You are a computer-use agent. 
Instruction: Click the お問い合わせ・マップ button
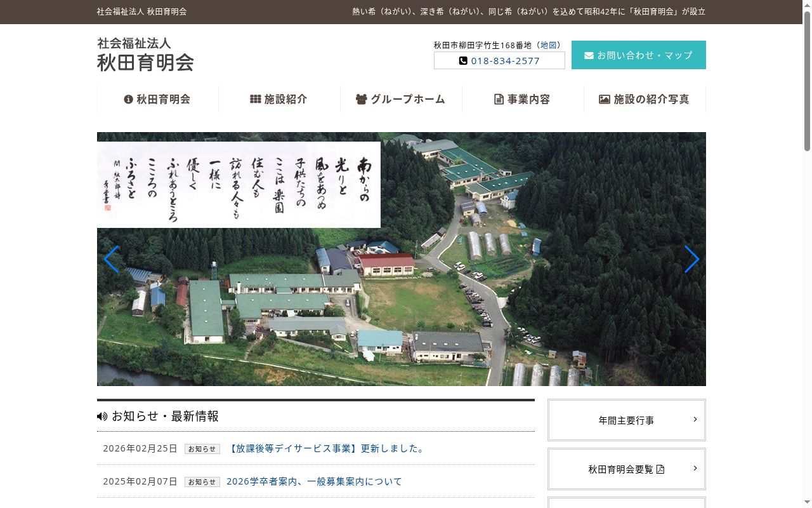click(639, 55)
